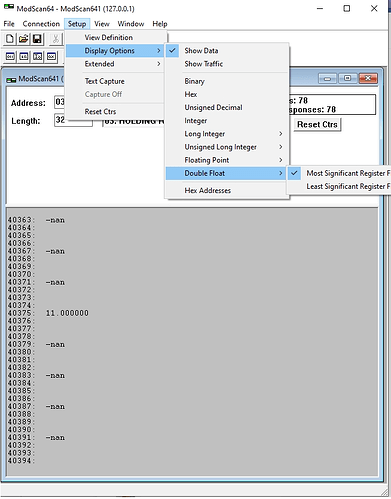Choose Least Significant Register First
Viewport: 391px width, 499px height.
[x=339, y=186]
